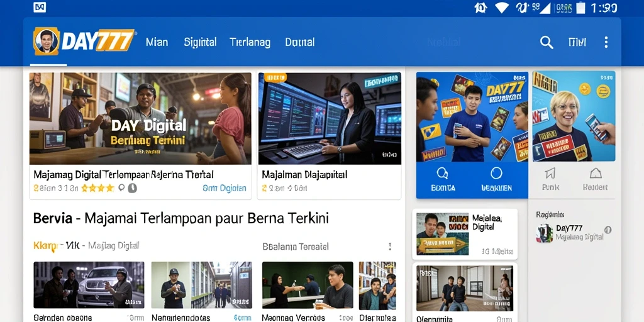
Task: Click the Grm Digiaten link
Action: coord(225,188)
